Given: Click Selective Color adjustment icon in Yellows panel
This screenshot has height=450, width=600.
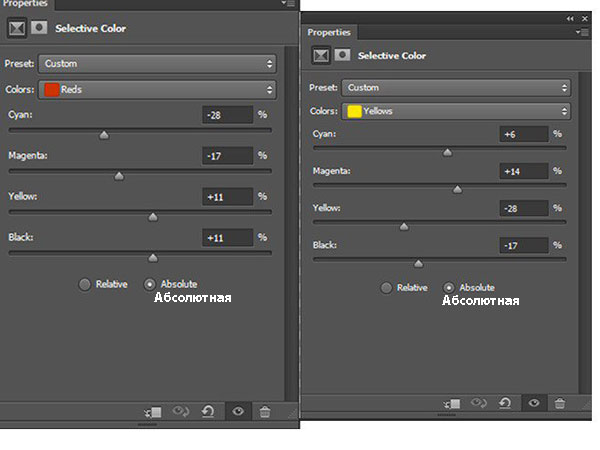Looking at the screenshot, I should (x=321, y=56).
